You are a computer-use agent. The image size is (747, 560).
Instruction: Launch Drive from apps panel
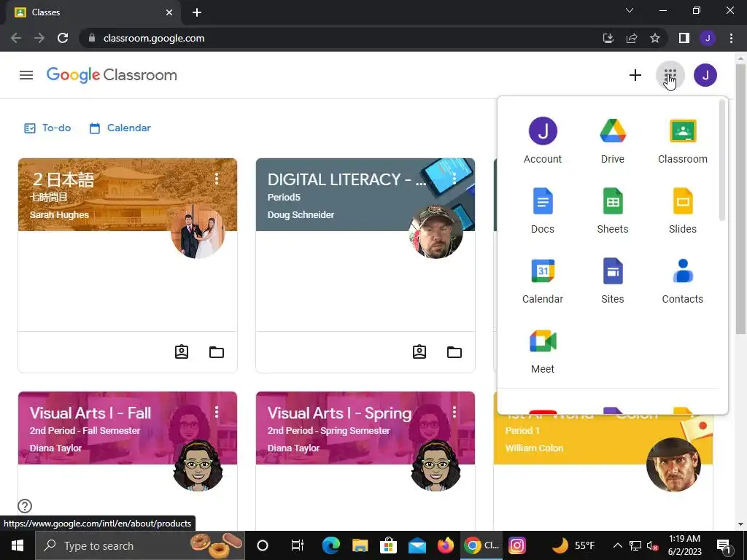(x=613, y=141)
